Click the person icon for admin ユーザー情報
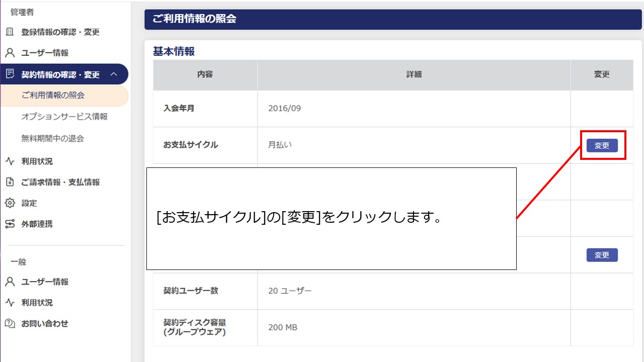 coord(10,53)
